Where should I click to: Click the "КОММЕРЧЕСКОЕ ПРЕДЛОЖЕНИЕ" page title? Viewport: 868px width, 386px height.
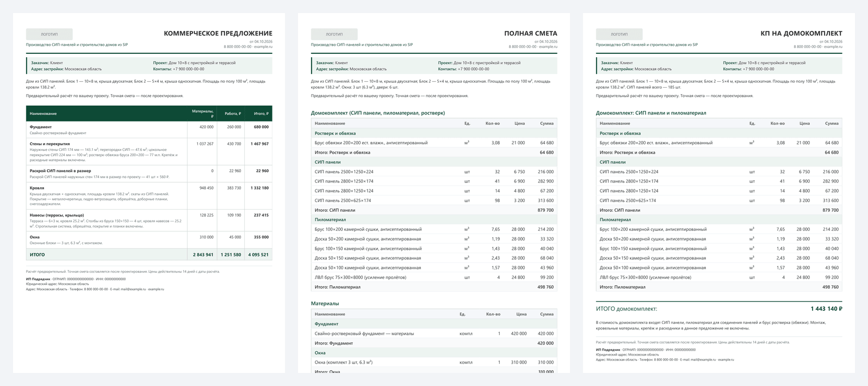218,34
